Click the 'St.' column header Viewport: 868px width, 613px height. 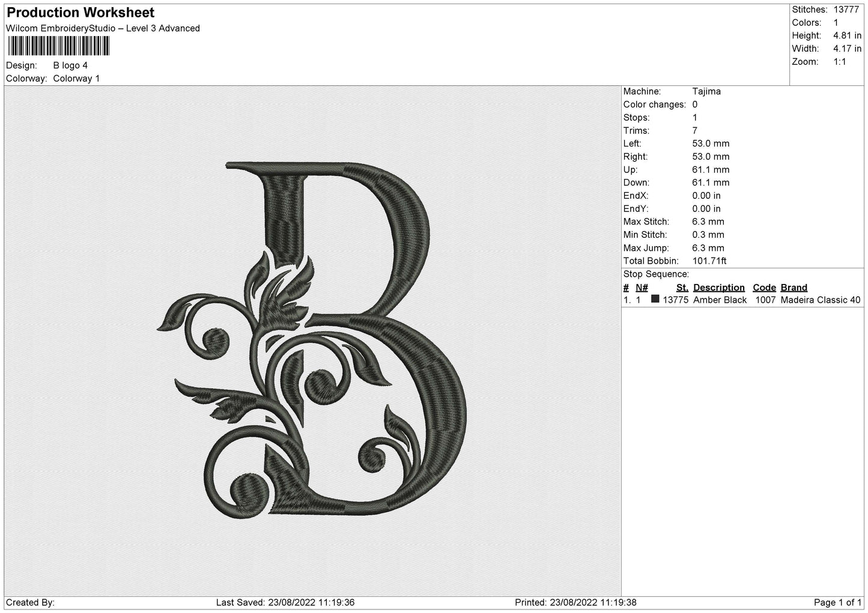(682, 288)
